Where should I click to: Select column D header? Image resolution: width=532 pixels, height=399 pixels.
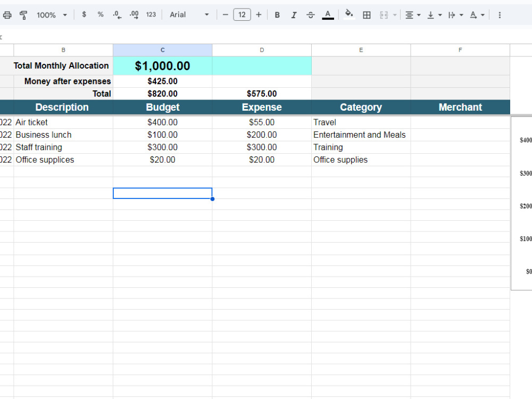pyautogui.click(x=262, y=50)
